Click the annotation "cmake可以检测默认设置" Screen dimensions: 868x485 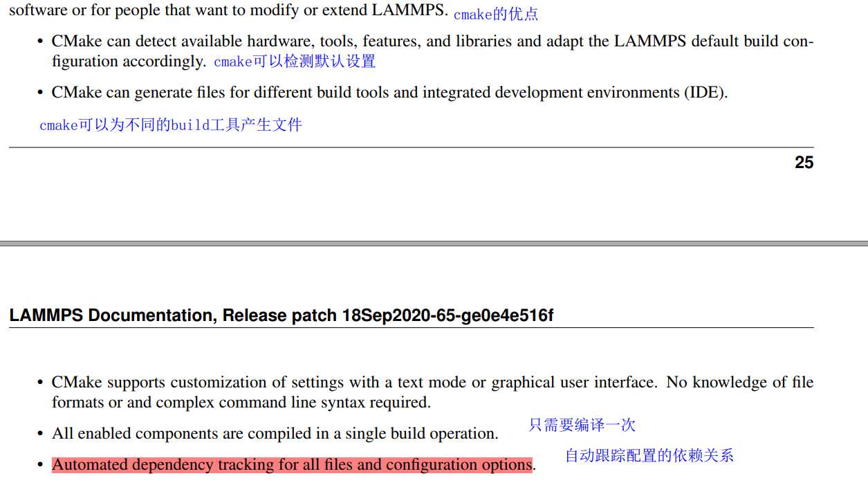click(x=295, y=62)
